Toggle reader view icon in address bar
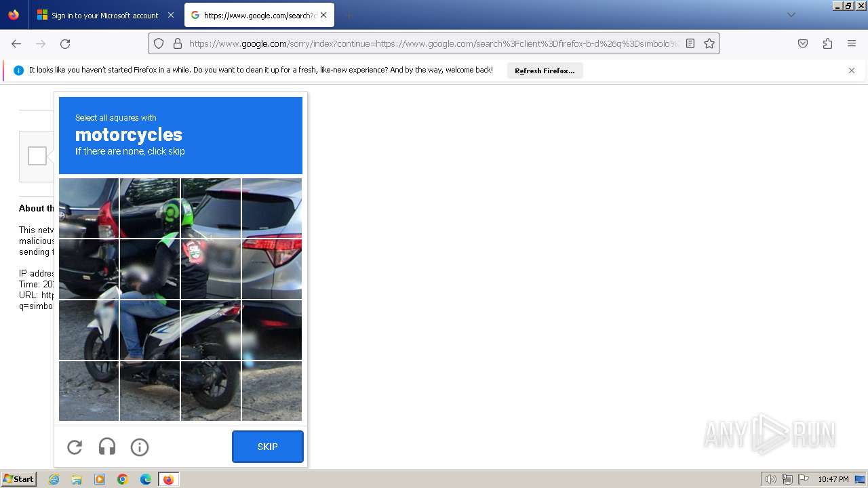The width and height of the screenshot is (868, 488). tap(690, 43)
